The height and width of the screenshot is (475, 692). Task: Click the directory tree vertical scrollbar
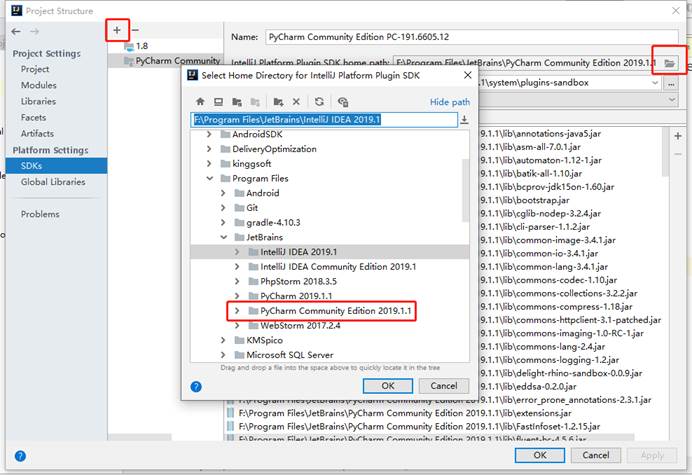(x=465, y=190)
